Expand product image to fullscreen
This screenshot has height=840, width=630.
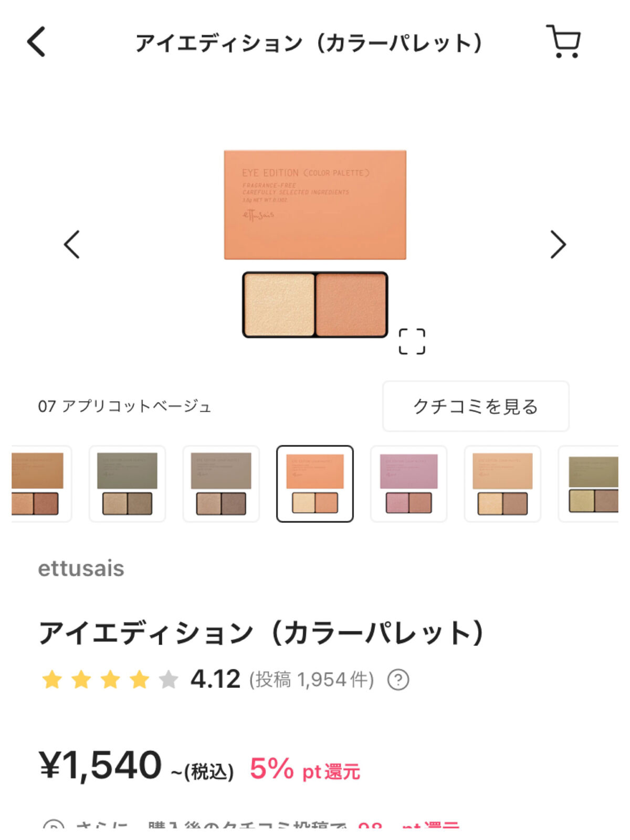[412, 342]
